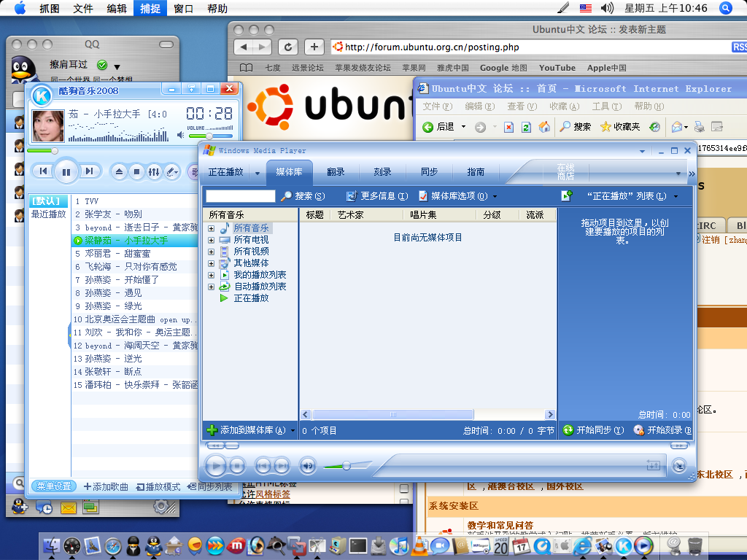Toggle mute in Windows Media Player
Screen dimensions: 747x560
tap(308, 465)
